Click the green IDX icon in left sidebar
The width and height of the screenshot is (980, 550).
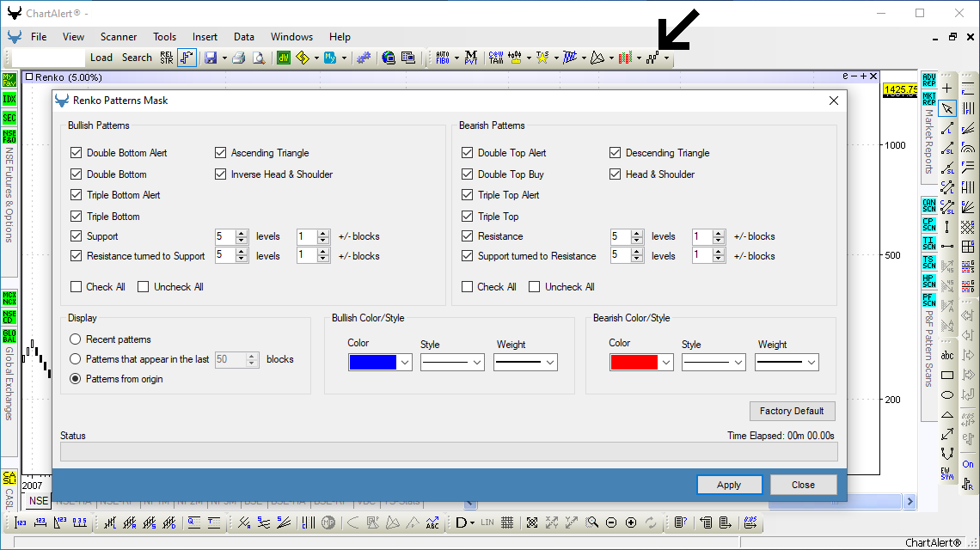click(x=9, y=99)
